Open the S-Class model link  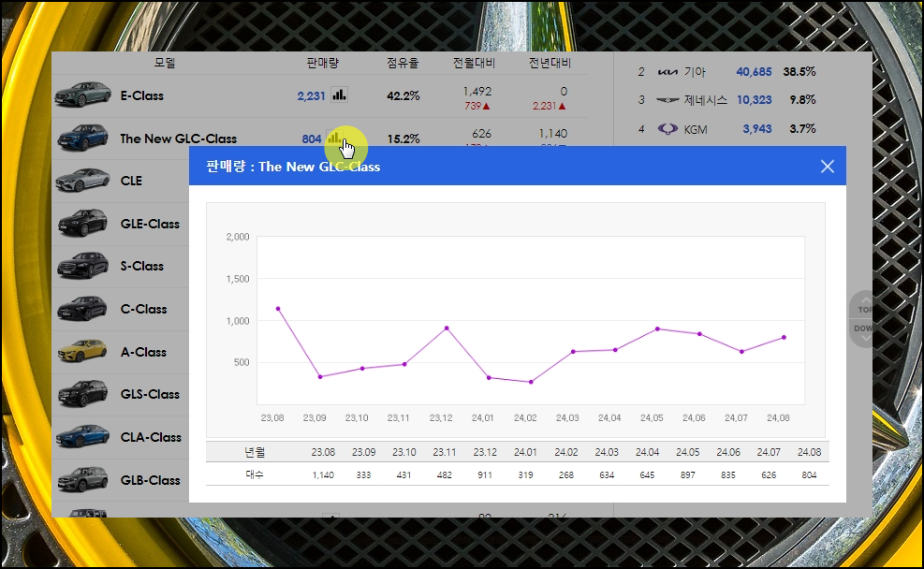(x=142, y=266)
